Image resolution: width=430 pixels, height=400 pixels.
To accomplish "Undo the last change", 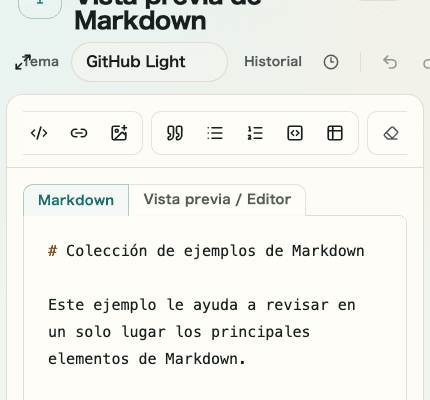I will [x=390, y=62].
